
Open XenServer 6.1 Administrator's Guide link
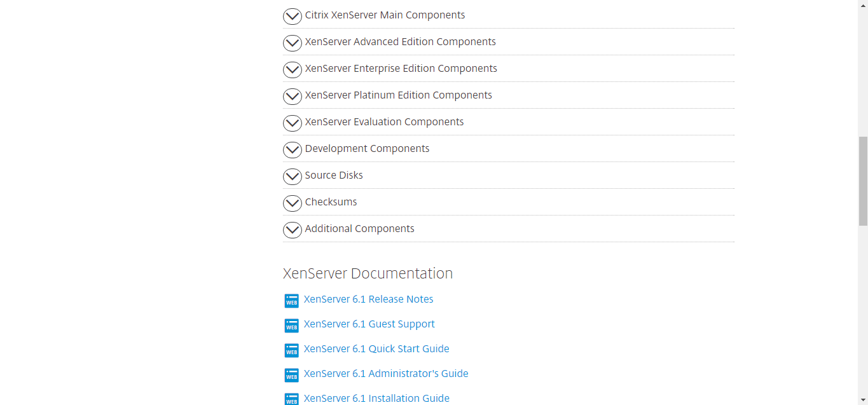tap(386, 374)
